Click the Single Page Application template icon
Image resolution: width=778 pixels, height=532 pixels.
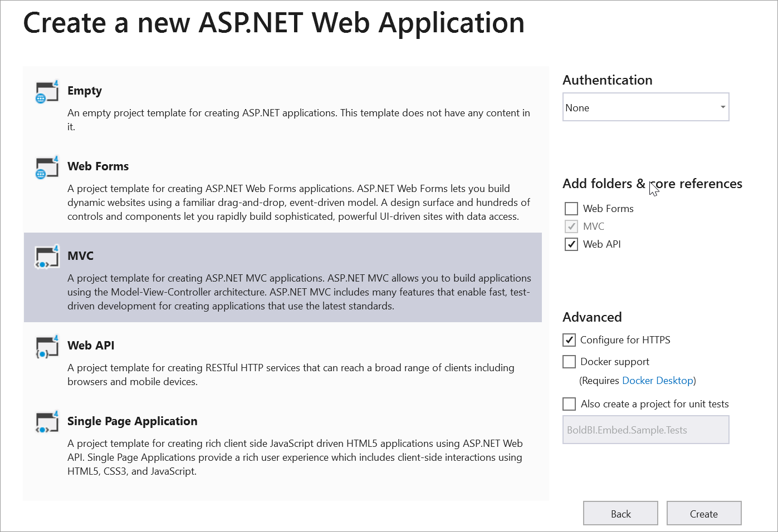[x=47, y=423]
